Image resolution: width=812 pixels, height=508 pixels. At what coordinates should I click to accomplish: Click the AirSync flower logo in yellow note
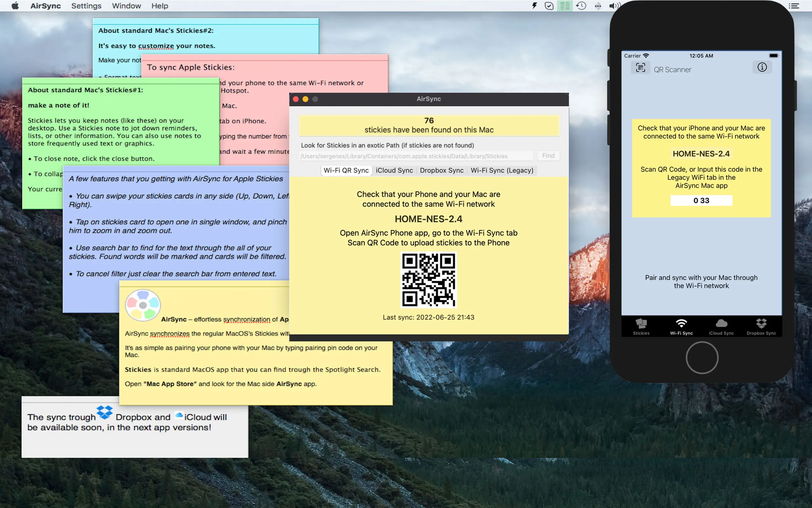pos(143,305)
